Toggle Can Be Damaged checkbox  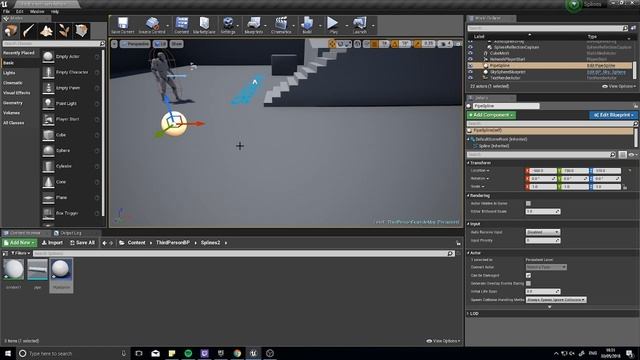click(528, 276)
